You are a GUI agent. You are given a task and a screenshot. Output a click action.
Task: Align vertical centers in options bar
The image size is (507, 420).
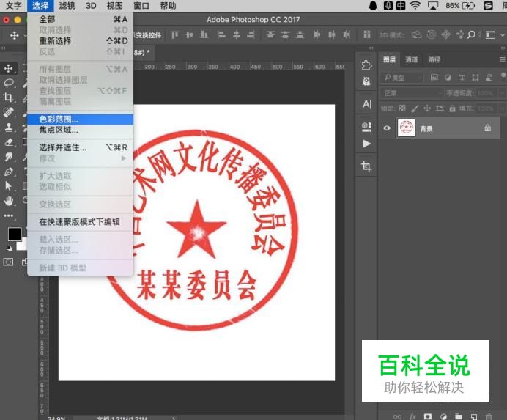[x=190, y=34]
